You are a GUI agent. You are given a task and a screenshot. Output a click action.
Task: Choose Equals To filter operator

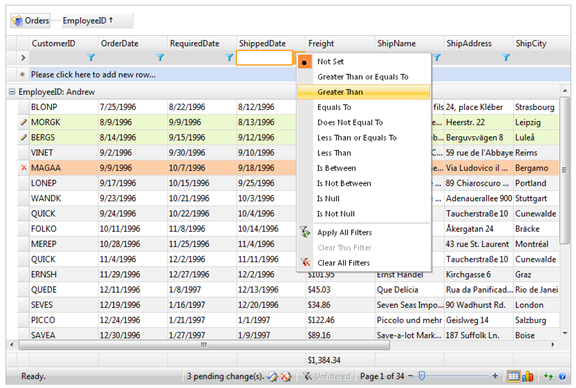click(x=363, y=107)
